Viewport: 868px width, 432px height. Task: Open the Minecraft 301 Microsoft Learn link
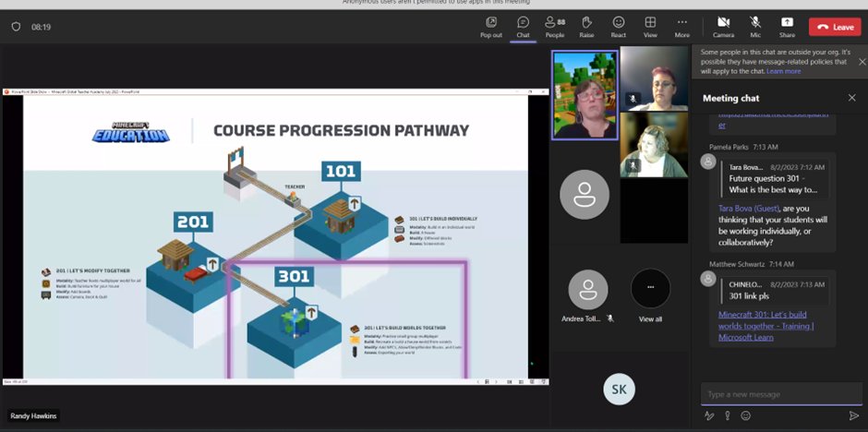766,326
